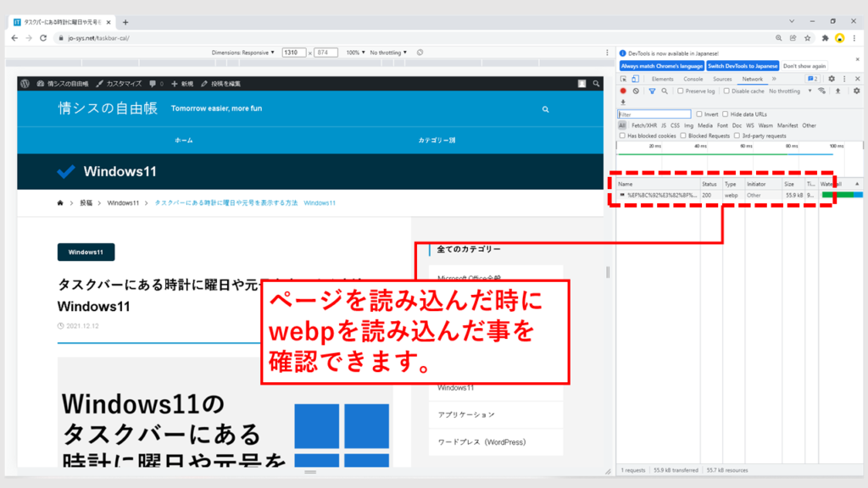Reload the page with the refresh icon
Viewport: 868px width, 488px height.
pos(43,38)
